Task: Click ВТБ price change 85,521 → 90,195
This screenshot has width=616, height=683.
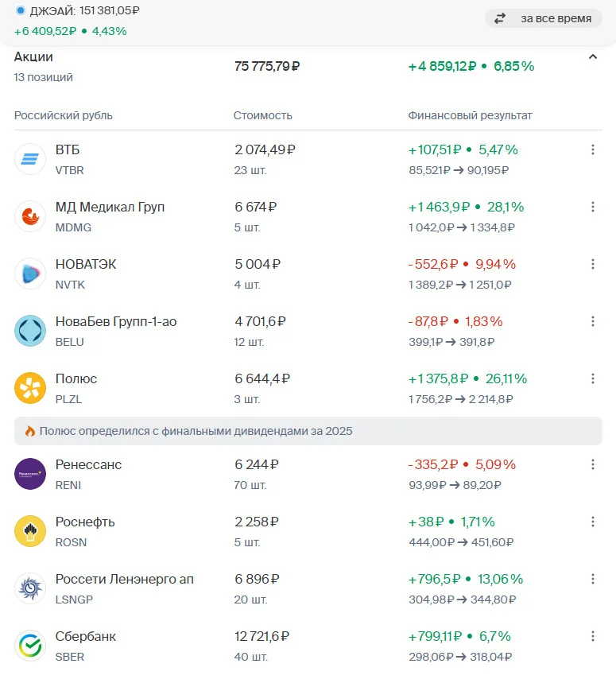Action: click(x=459, y=170)
